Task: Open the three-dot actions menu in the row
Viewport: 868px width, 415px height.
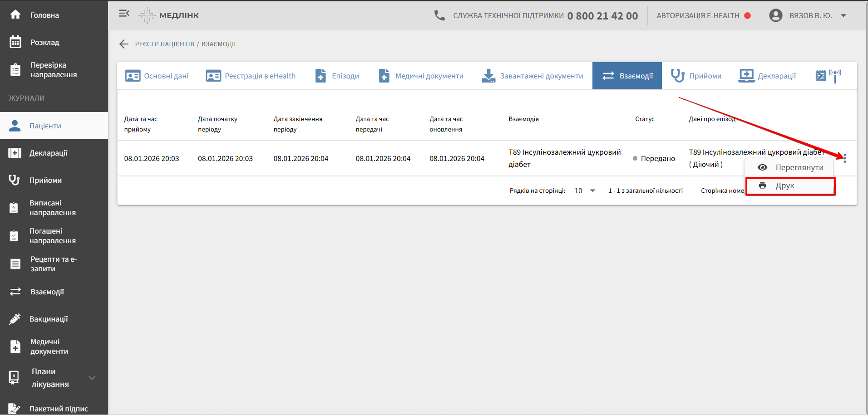Action: [844, 158]
